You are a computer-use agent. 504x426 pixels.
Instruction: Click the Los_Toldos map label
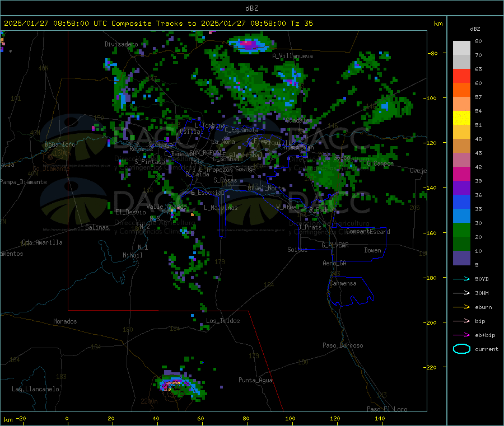[x=223, y=321]
